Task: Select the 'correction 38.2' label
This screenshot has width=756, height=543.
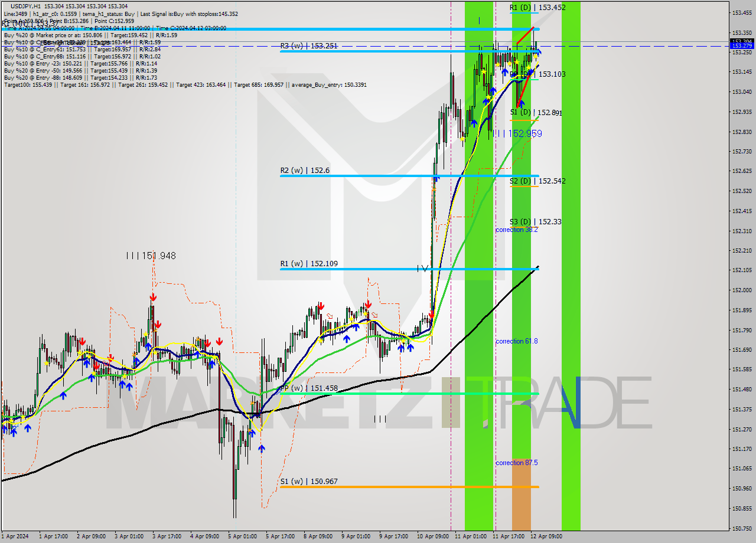Action: (x=517, y=230)
